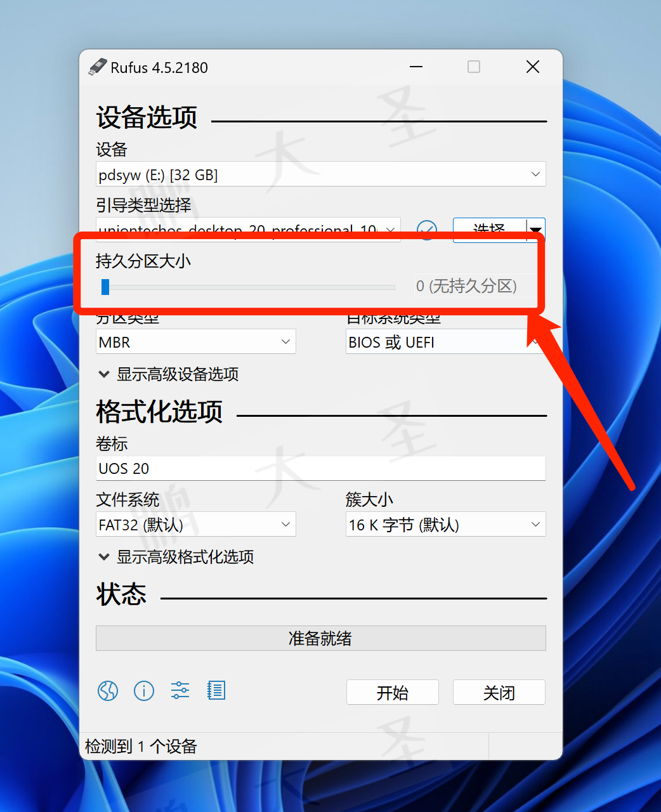Screen dimensions: 661x812
Task: Open the FAT32 file system dropdown
Action: point(195,525)
